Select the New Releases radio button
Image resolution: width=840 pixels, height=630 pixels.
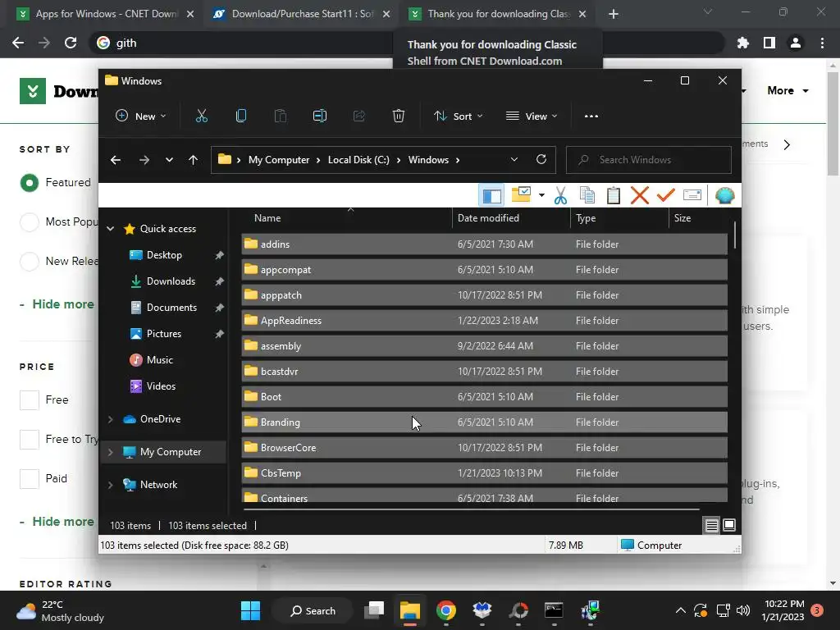click(x=30, y=262)
